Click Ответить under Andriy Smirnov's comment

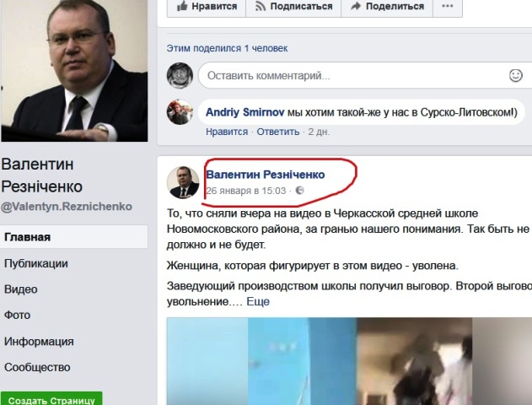click(x=278, y=132)
